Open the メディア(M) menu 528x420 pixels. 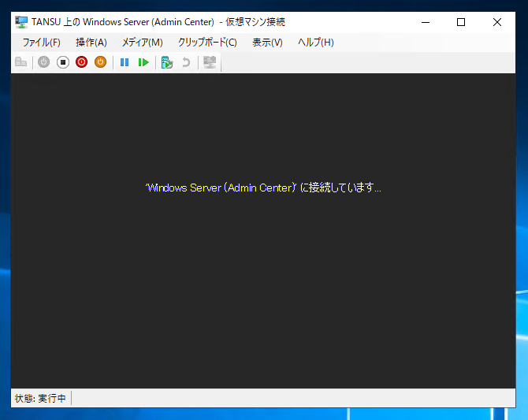pyautogui.click(x=142, y=43)
